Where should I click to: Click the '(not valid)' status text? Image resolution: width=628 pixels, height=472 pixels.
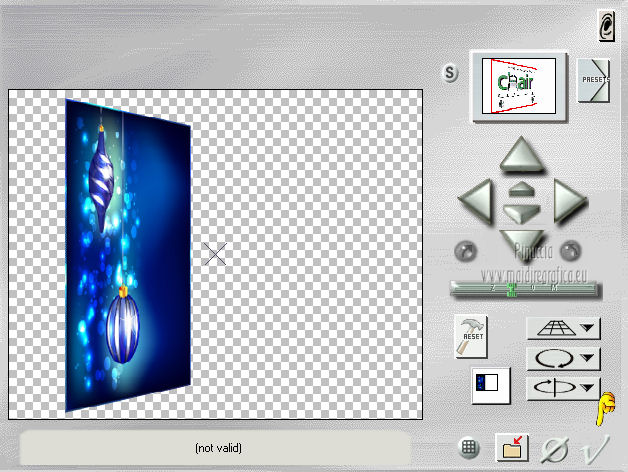218,448
